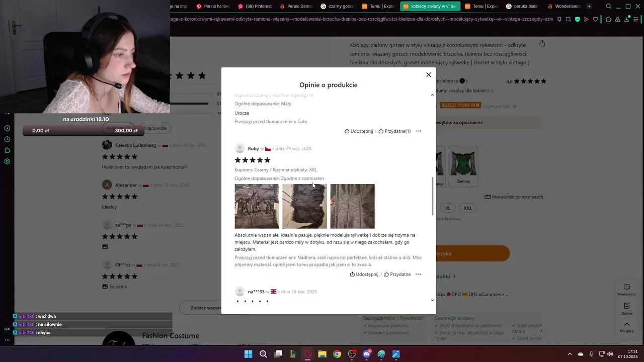This screenshot has height=362, width=644.
Task: Click the Najnowsze sort button in the background reviews
Action: click(155, 128)
